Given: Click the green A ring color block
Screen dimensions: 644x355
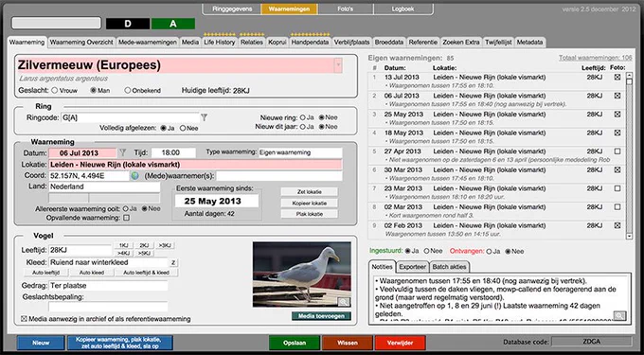Looking at the screenshot, I should [x=173, y=24].
